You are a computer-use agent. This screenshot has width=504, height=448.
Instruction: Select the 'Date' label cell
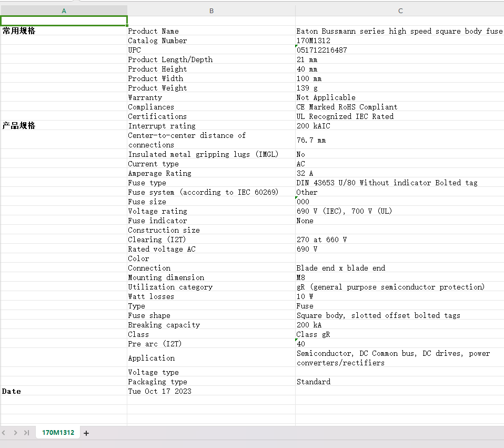(64, 391)
